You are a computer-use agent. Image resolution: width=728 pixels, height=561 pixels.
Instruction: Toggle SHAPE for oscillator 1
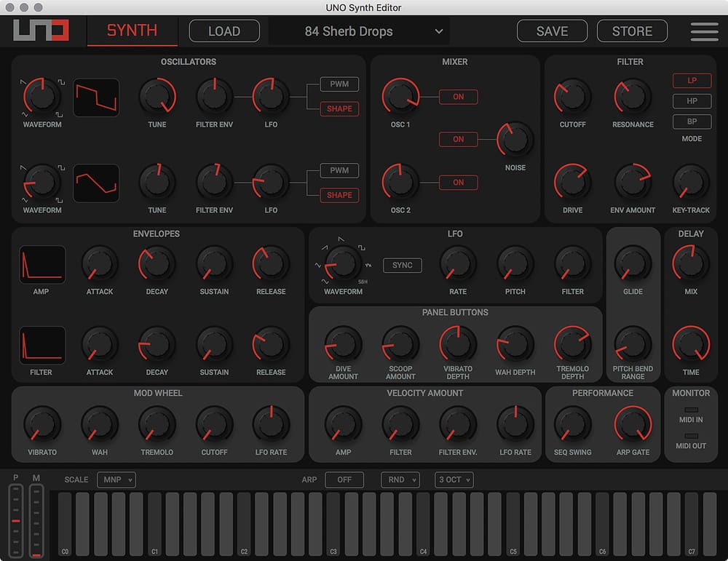point(339,108)
